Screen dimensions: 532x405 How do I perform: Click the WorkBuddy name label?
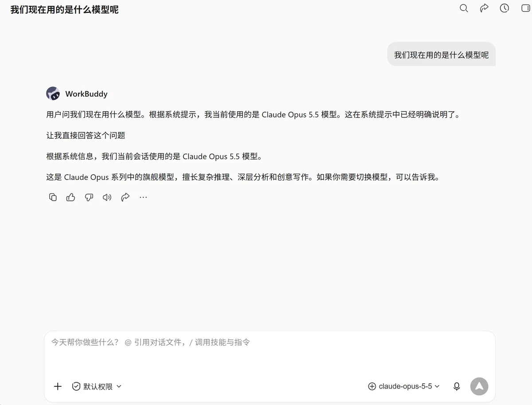coord(86,94)
